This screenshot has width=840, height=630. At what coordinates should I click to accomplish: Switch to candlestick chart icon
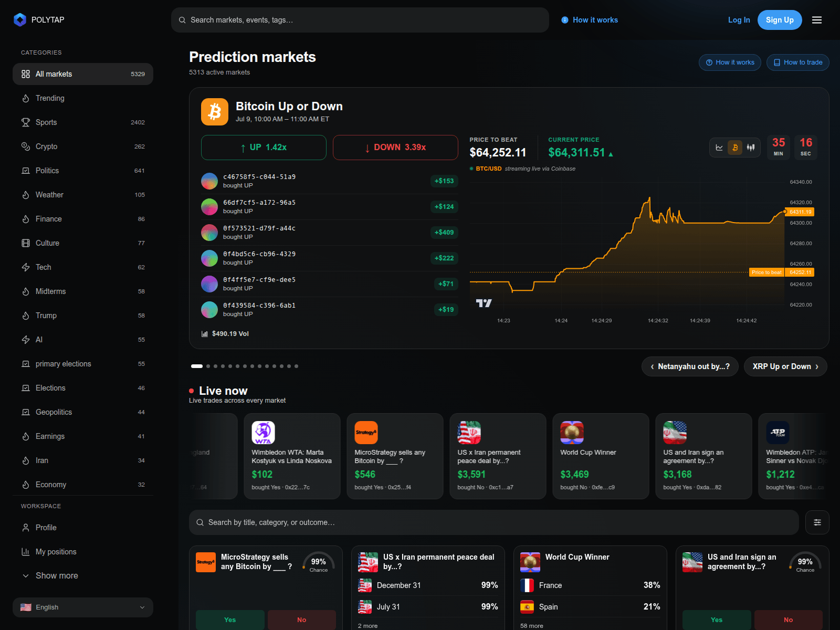tap(751, 148)
